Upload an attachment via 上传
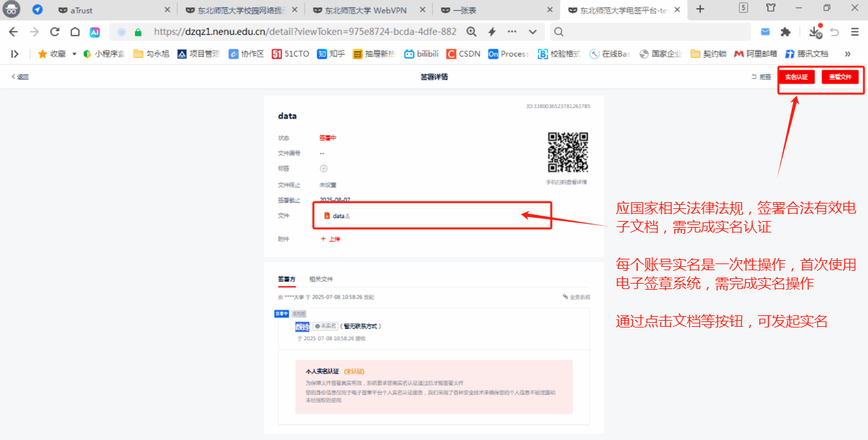This screenshot has width=868, height=440. tap(330, 239)
